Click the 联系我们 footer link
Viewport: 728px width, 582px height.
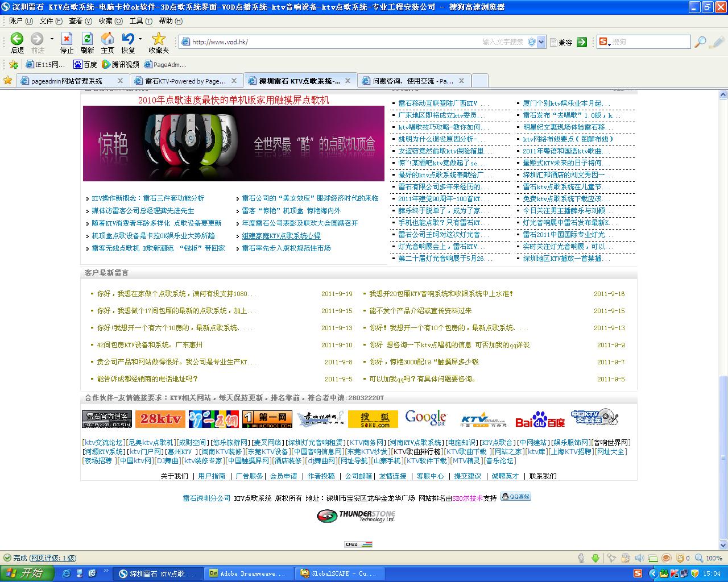[543, 476]
